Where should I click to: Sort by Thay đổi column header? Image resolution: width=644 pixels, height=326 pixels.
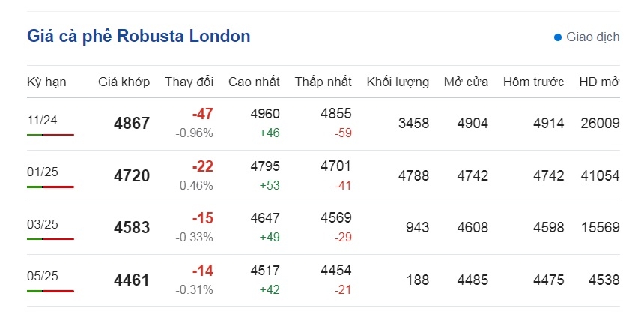tap(189, 82)
